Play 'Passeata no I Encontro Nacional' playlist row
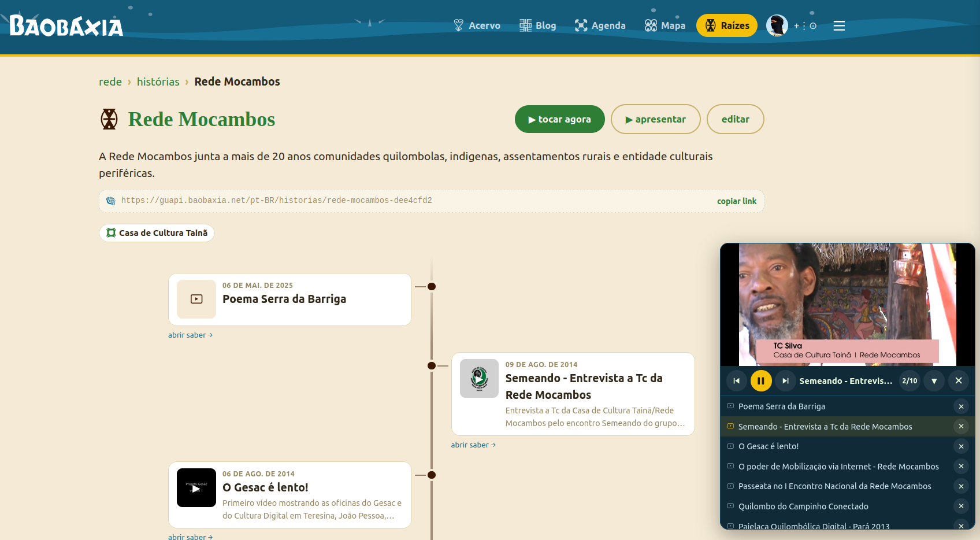Screen dimensions: 980x540 click(837, 486)
